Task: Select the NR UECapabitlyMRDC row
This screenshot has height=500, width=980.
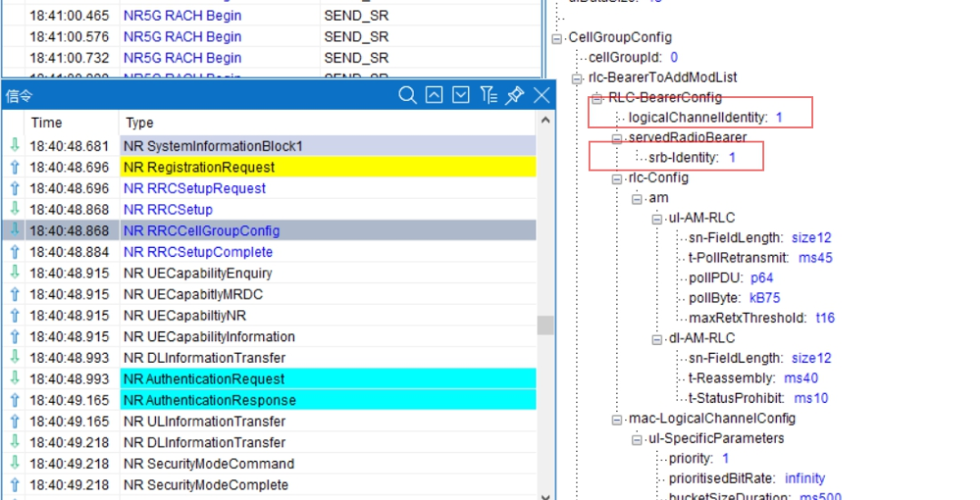Action: point(269,294)
